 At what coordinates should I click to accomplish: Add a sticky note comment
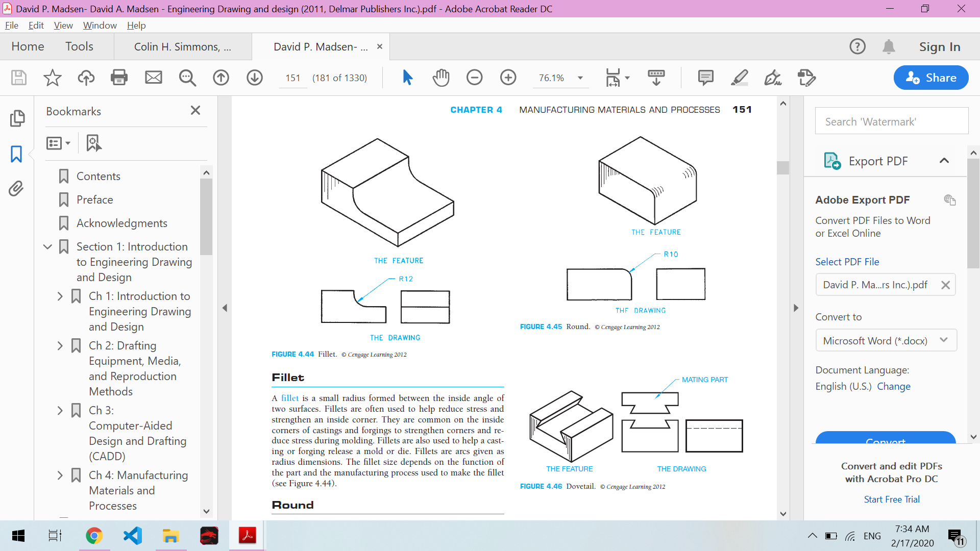705,78
